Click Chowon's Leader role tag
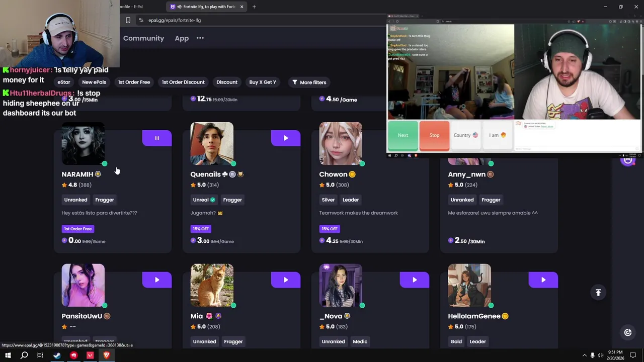 click(351, 200)
